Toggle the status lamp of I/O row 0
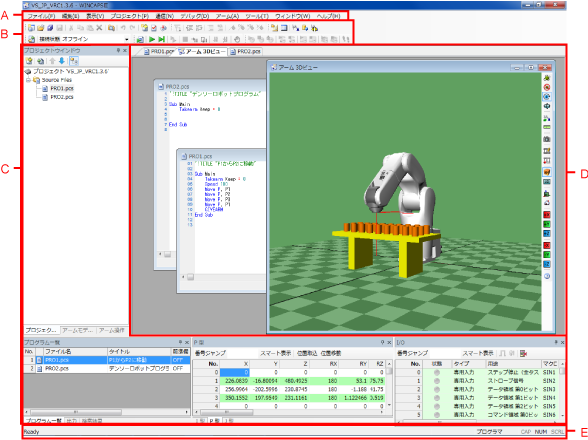The width and height of the screenshot is (588, 440). pos(436,372)
